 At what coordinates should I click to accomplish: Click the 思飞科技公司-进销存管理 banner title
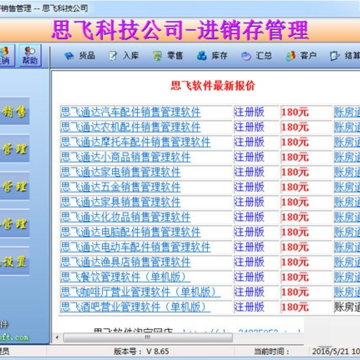(180, 30)
